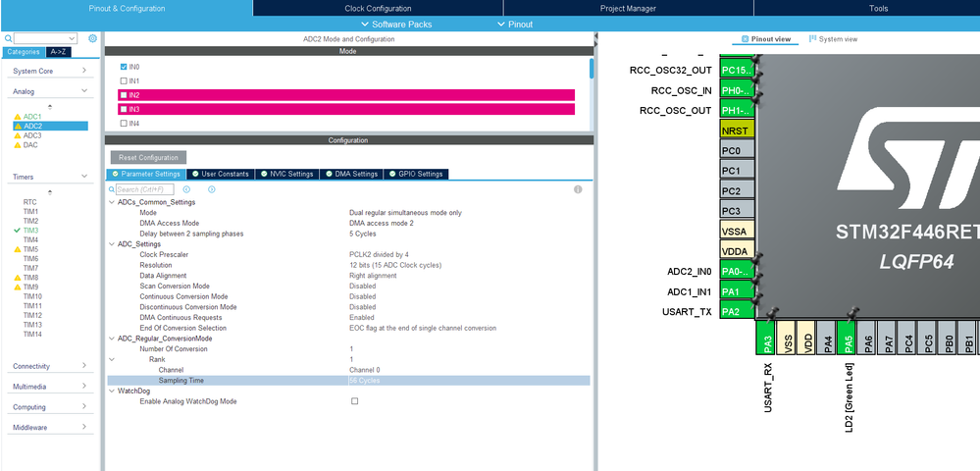Image resolution: width=980 pixels, height=471 pixels.
Task: Open the NVIC Settings tab
Action: tap(286, 174)
